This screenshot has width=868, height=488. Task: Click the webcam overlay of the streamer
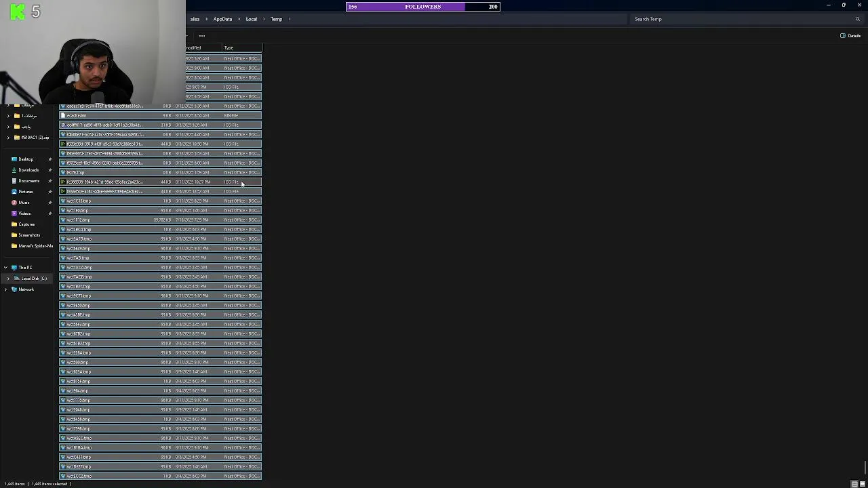[92, 52]
